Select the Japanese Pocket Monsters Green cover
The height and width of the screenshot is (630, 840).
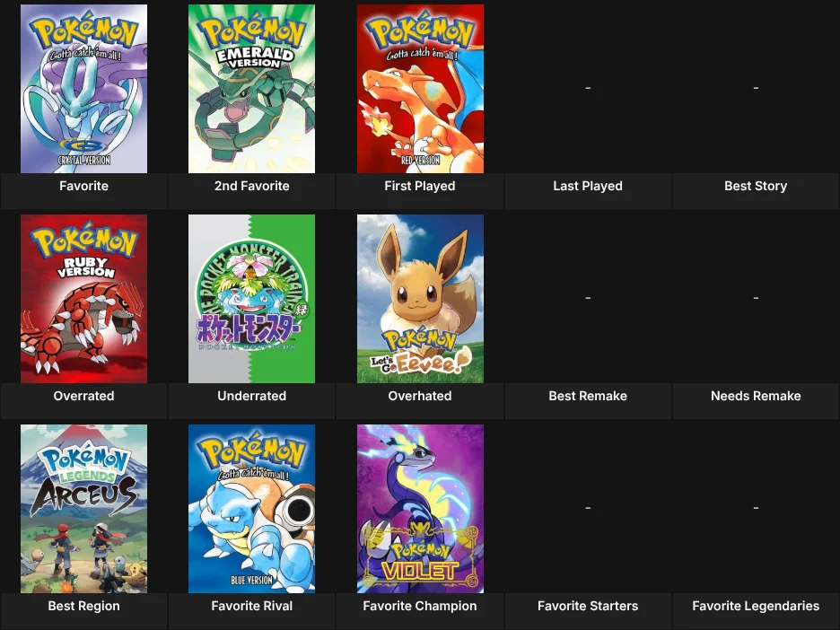(252, 299)
